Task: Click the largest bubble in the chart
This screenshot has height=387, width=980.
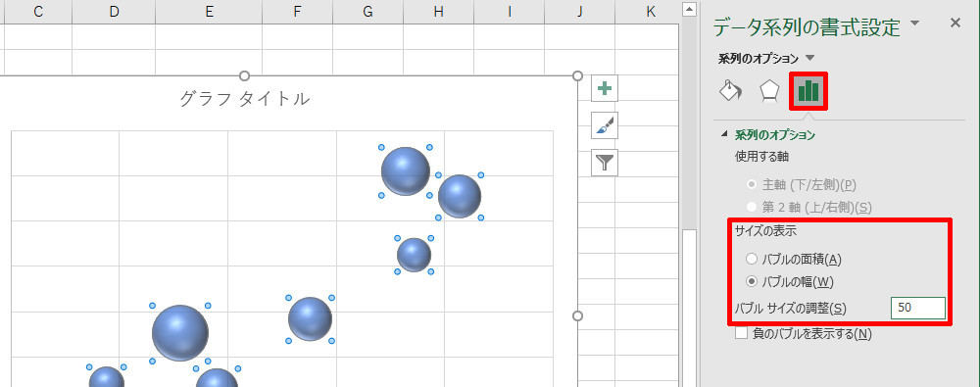Action: 180,333
